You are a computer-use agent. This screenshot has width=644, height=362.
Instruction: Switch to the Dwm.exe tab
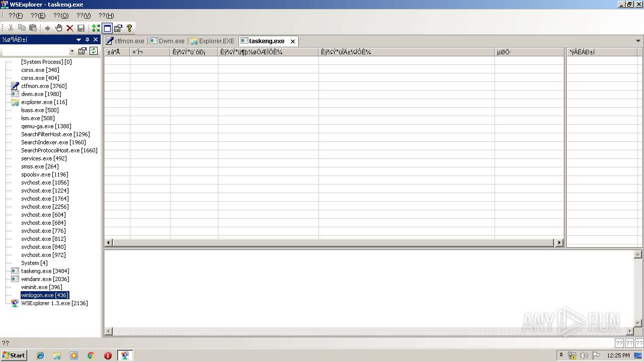coord(168,41)
